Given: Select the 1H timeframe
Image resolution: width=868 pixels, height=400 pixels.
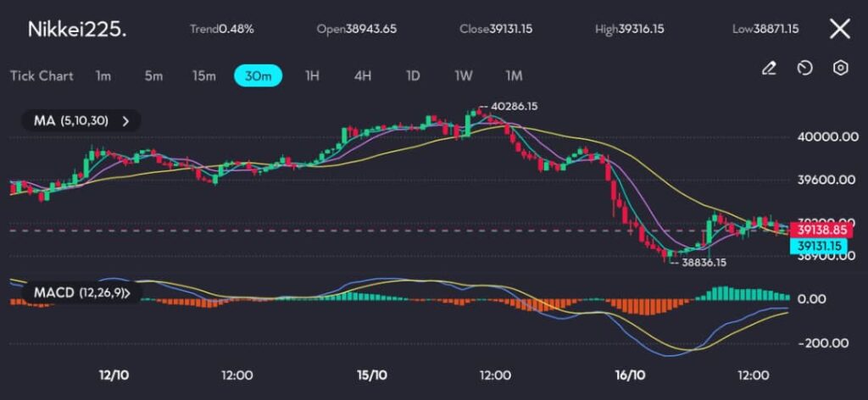Looking at the screenshot, I should (x=312, y=76).
